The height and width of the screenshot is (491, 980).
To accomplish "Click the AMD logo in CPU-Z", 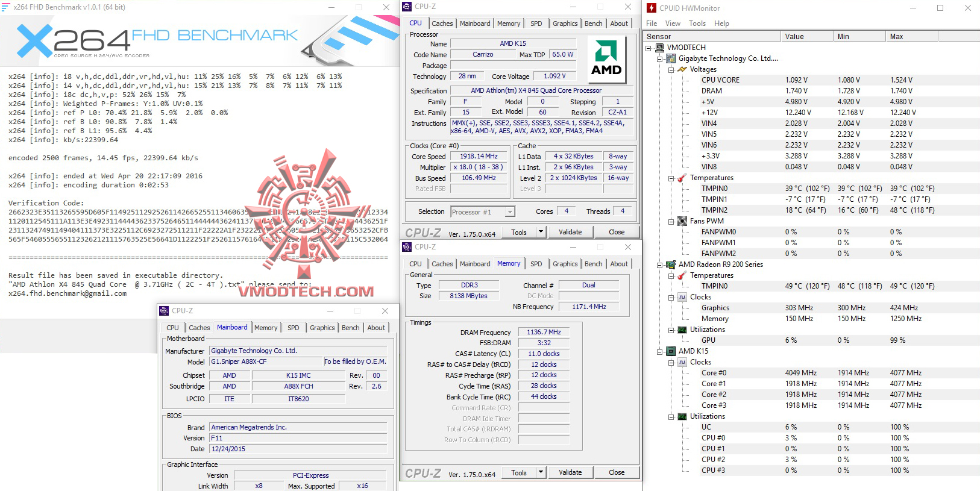I will 606,59.
